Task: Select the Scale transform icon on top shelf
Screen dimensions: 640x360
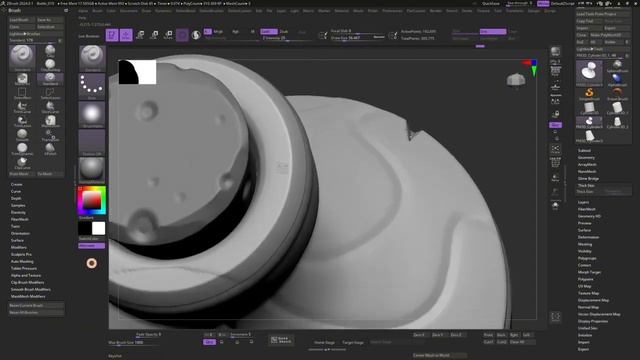Action: click(x=154, y=35)
